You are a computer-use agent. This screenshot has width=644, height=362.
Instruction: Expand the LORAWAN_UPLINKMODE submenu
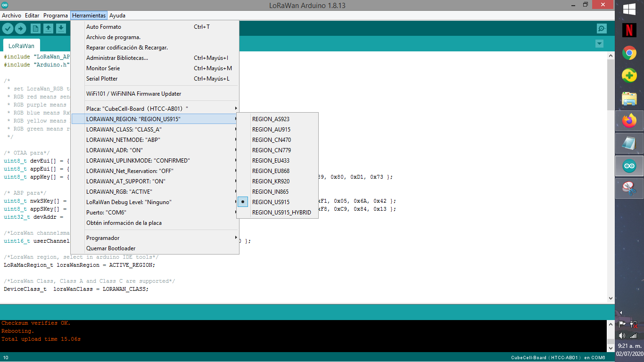click(155, 161)
